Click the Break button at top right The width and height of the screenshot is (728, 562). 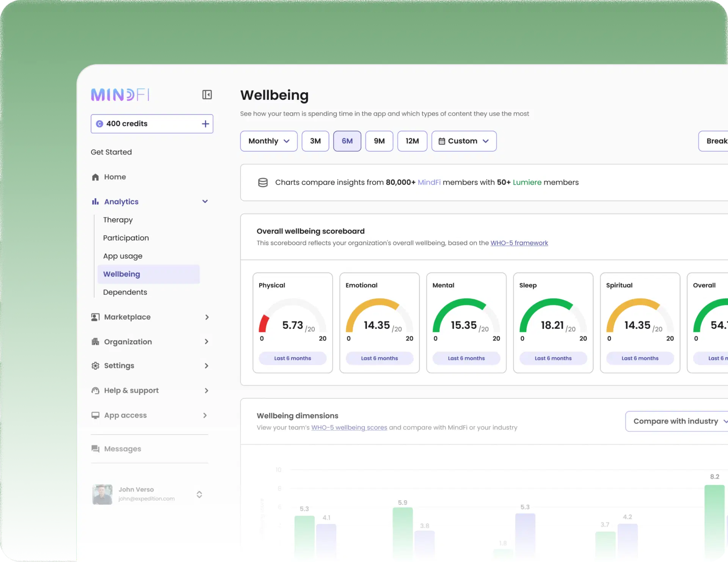[x=713, y=141]
